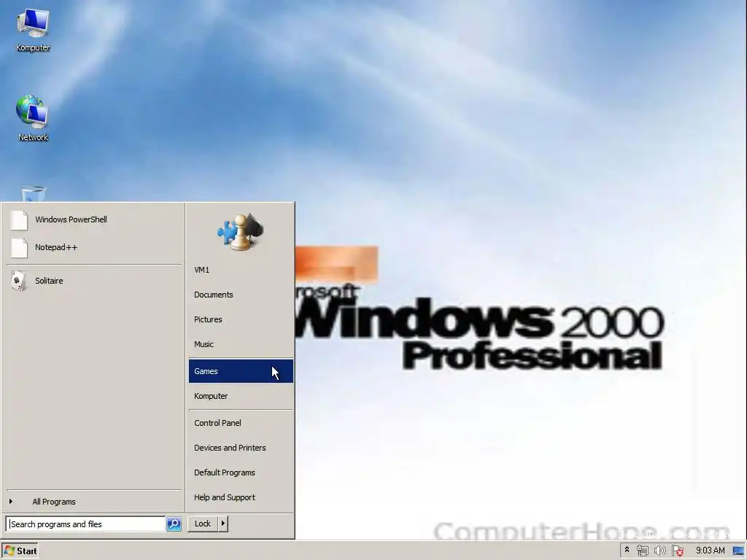Screen dimensions: 747x560
Task: Open the Music folder
Action: pyautogui.click(x=241, y=344)
